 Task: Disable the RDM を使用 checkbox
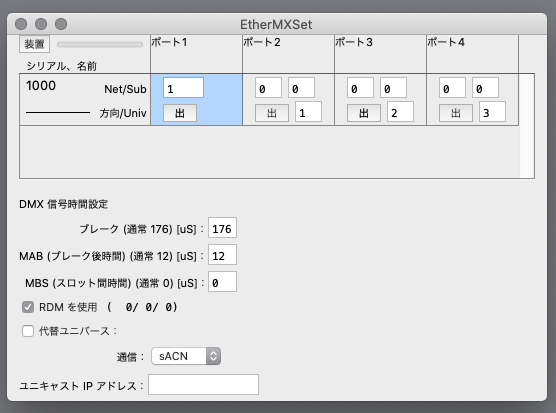coord(28,307)
